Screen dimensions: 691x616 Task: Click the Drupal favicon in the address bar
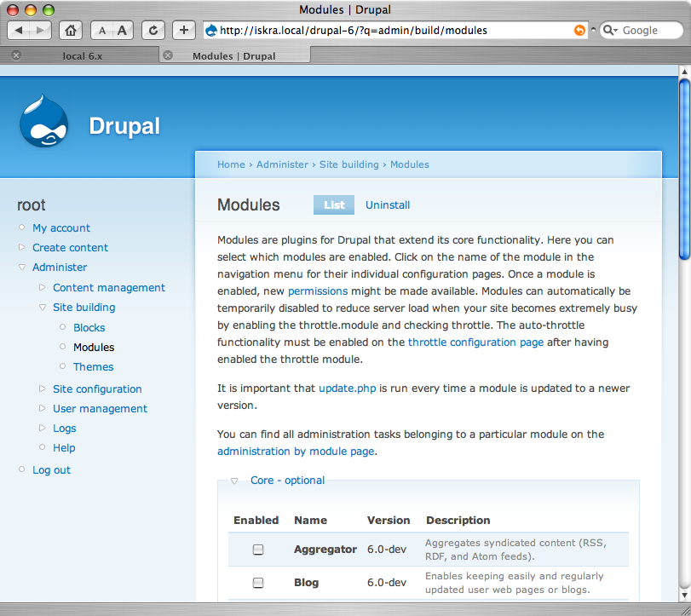(x=211, y=31)
